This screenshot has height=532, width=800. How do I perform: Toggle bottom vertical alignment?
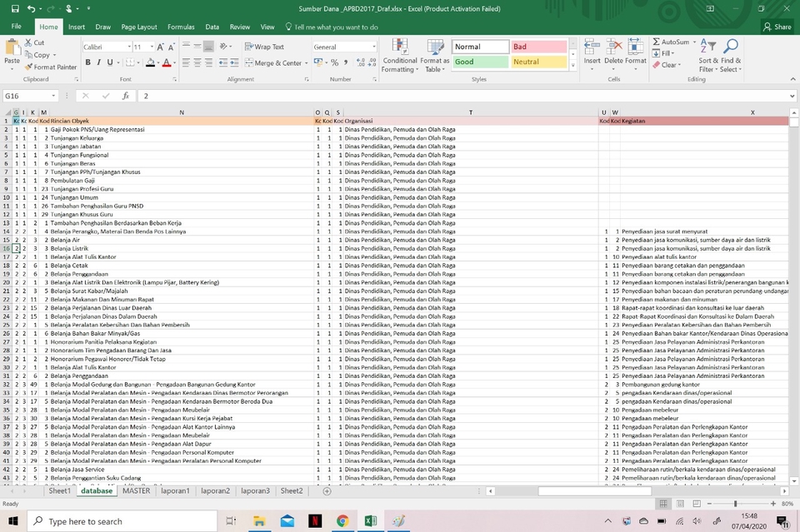click(208, 47)
